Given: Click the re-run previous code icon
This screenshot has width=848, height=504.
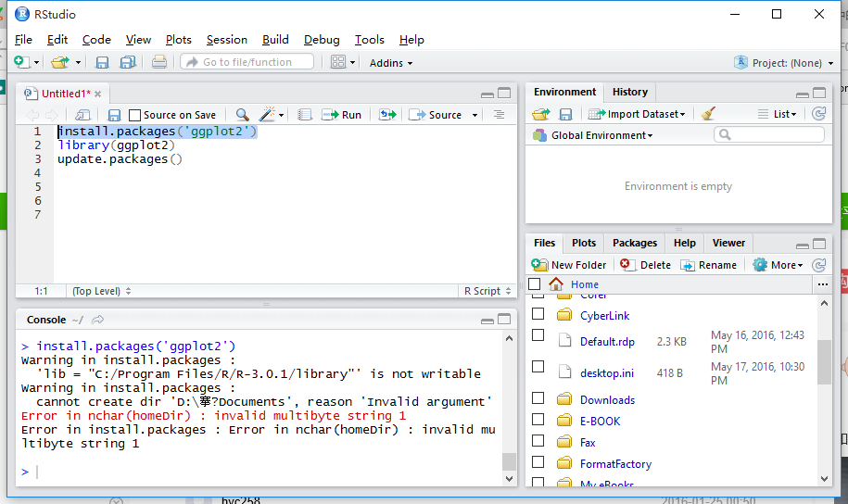Looking at the screenshot, I should tap(387, 115).
